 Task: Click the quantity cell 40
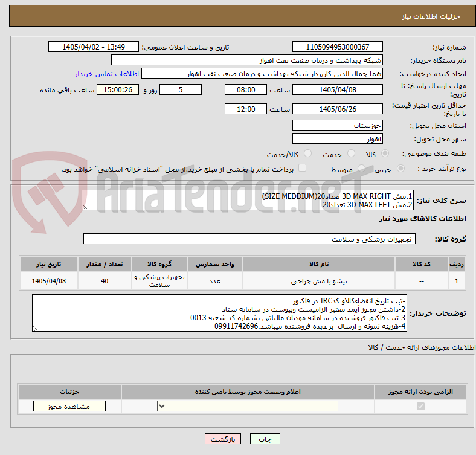point(105,281)
